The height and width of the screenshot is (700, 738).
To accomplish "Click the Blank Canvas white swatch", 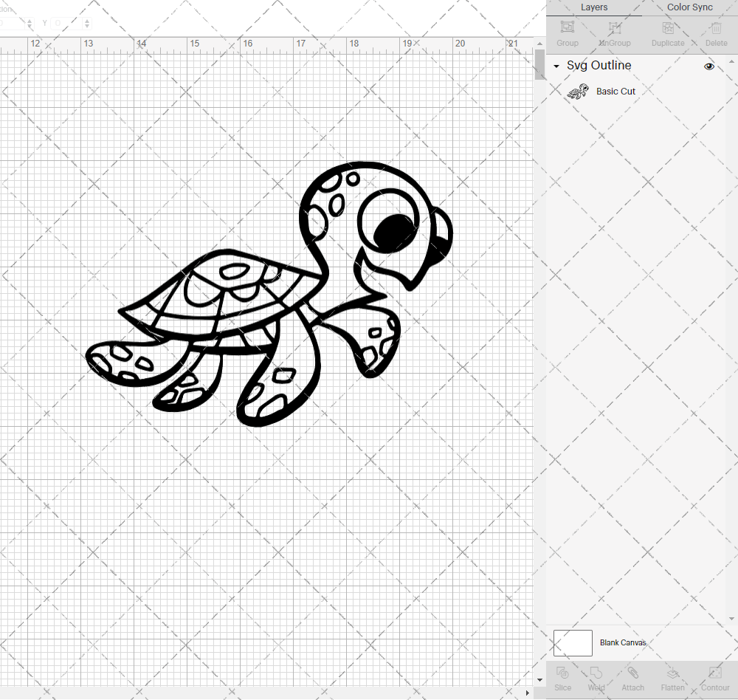I will click(x=573, y=643).
